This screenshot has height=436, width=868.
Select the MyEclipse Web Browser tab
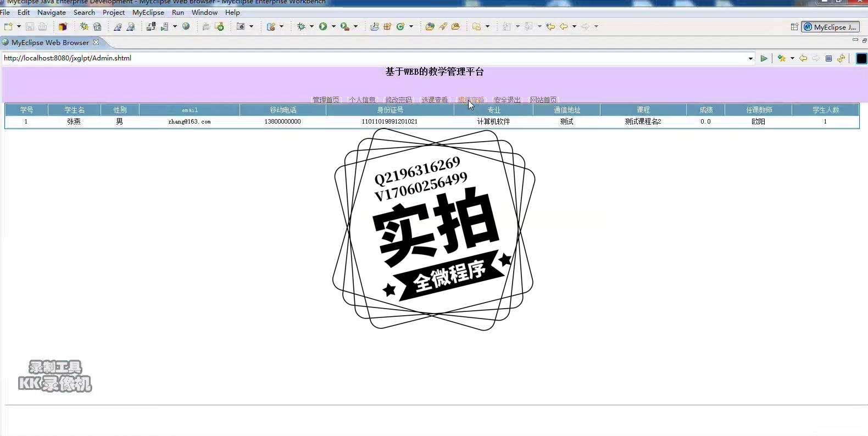click(x=50, y=42)
